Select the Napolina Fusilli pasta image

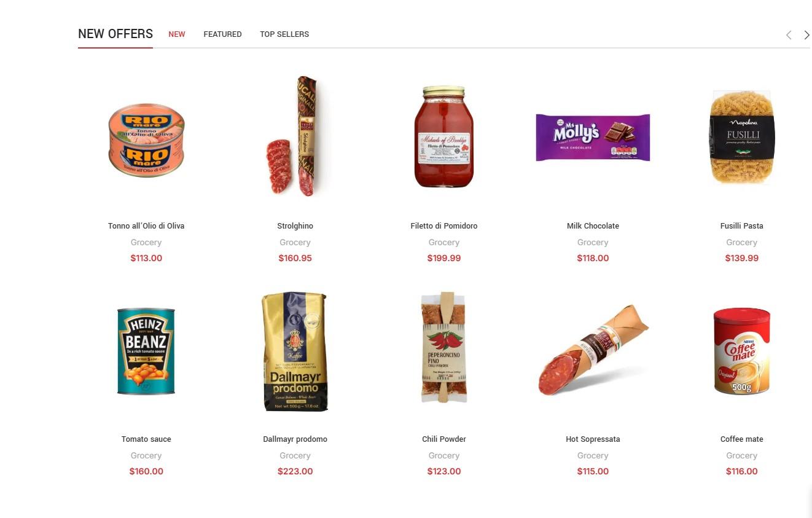point(742,136)
